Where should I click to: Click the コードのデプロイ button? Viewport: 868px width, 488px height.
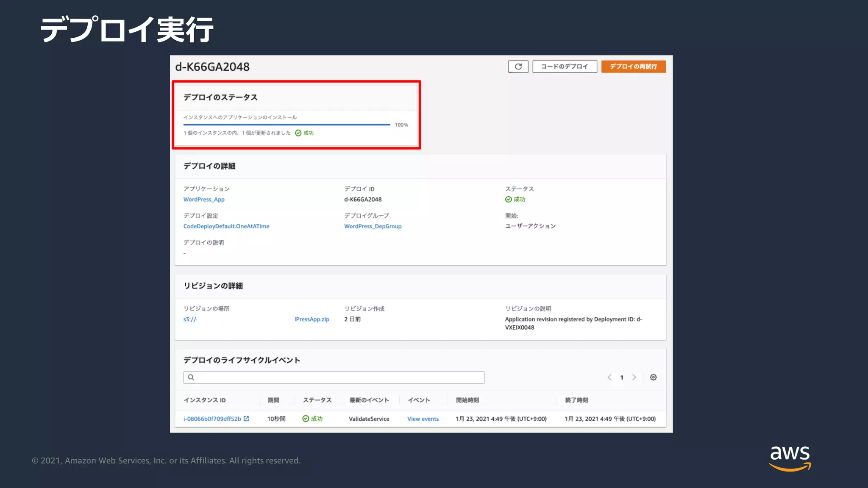pyautogui.click(x=565, y=67)
